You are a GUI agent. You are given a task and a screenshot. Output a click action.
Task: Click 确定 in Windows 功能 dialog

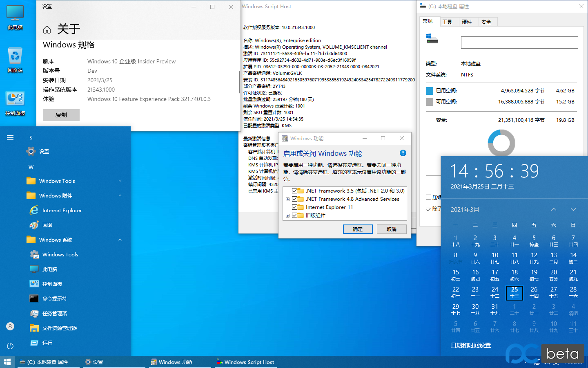pyautogui.click(x=358, y=229)
